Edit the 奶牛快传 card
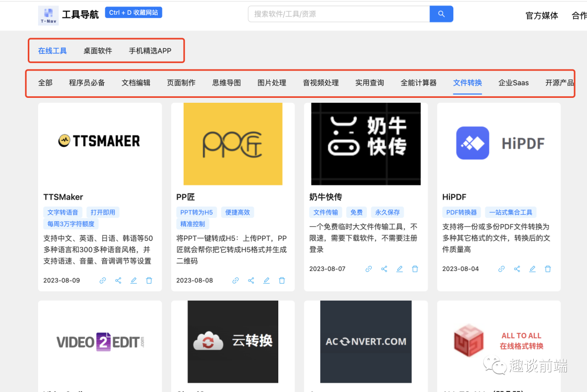This screenshot has width=587, height=392. (x=399, y=269)
